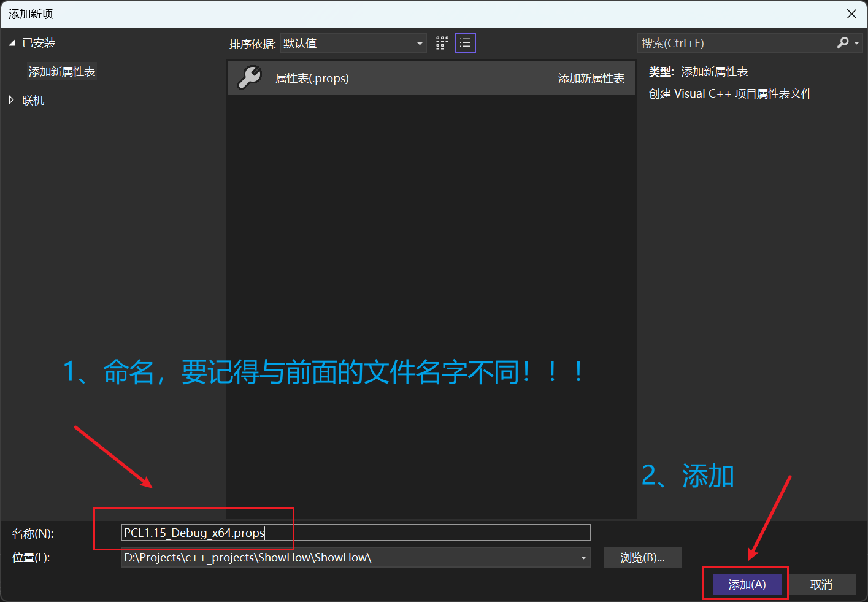This screenshot has height=602, width=868.
Task: Click the 已安装 label
Action: pyautogui.click(x=39, y=43)
